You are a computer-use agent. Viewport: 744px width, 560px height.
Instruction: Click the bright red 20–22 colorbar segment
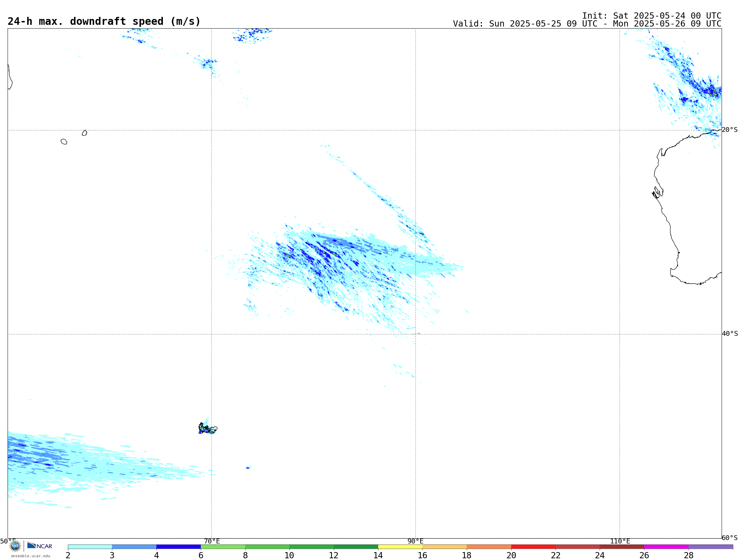coord(534,547)
